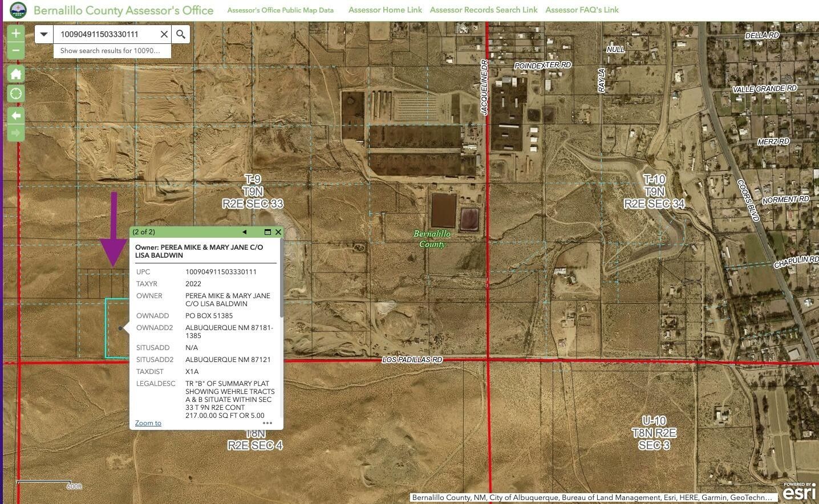This screenshot has height=504, width=819.
Task: Click the Zoom to link in popup
Action: 148,423
